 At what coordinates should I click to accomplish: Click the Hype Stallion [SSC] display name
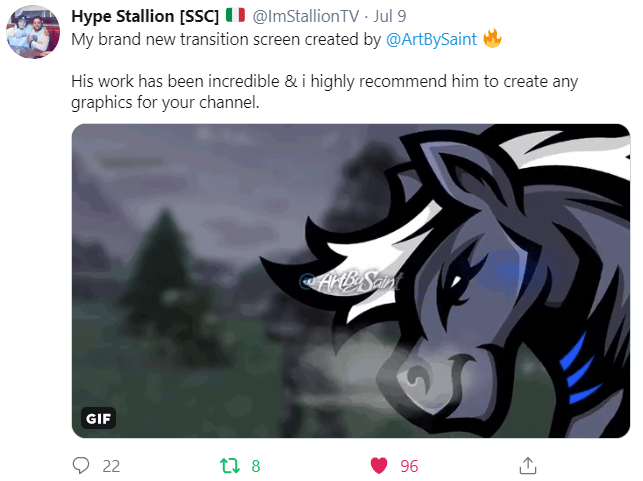145,16
